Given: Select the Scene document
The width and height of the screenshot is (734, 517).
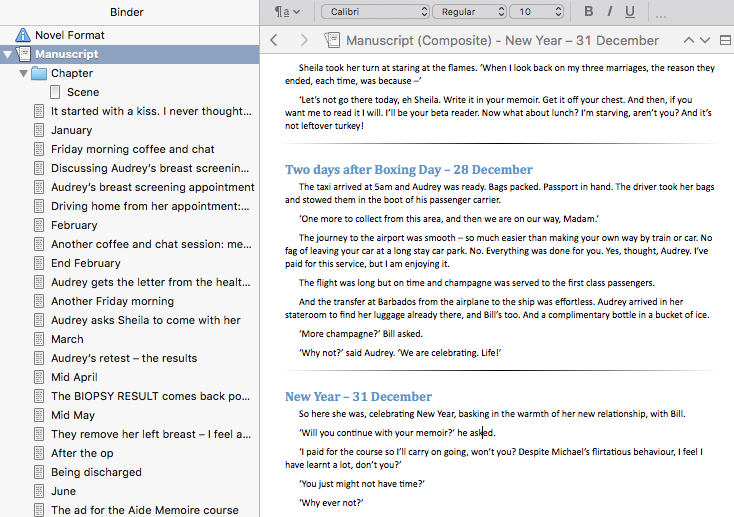Looking at the screenshot, I should 83,92.
